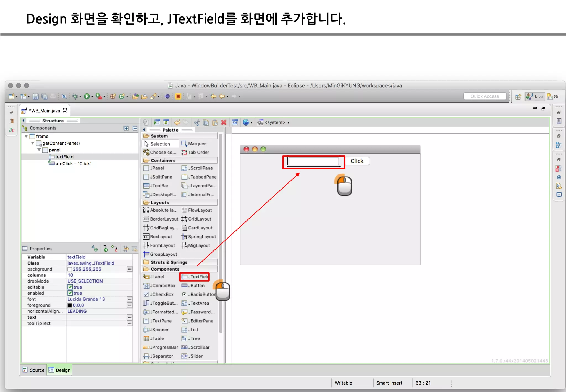Image resolution: width=566 pixels, height=392 pixels.
Task: Open the Tab Order tool
Action: [195, 152]
